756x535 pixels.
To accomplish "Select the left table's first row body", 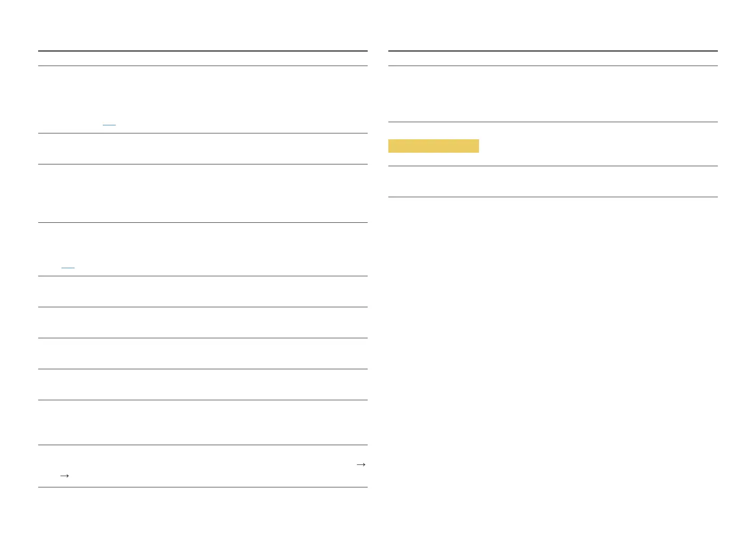I will coord(202,99).
